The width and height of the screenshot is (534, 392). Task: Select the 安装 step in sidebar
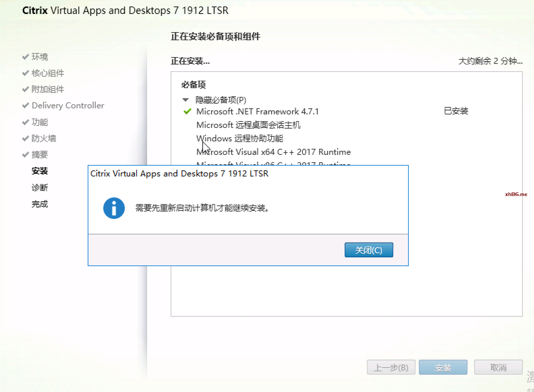[40, 171]
